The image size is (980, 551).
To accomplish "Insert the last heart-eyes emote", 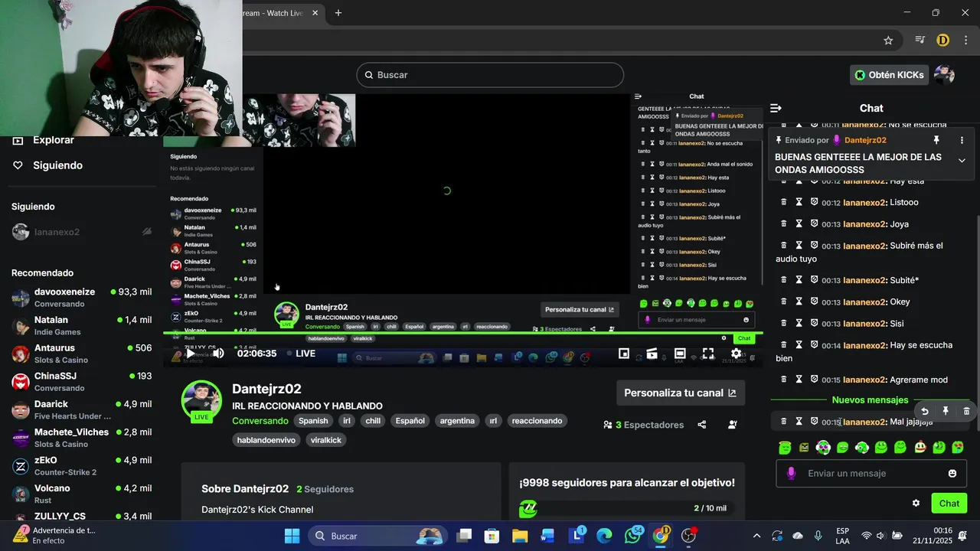I will pos(958,448).
